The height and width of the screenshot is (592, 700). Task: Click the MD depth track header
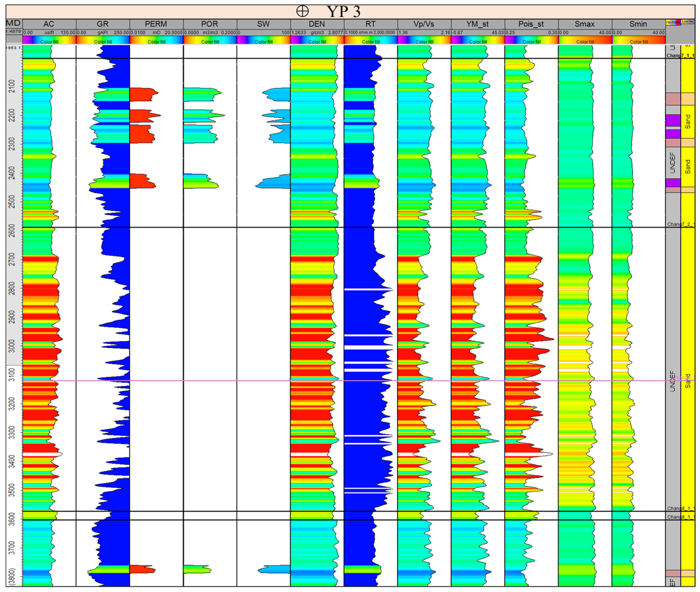point(13,24)
